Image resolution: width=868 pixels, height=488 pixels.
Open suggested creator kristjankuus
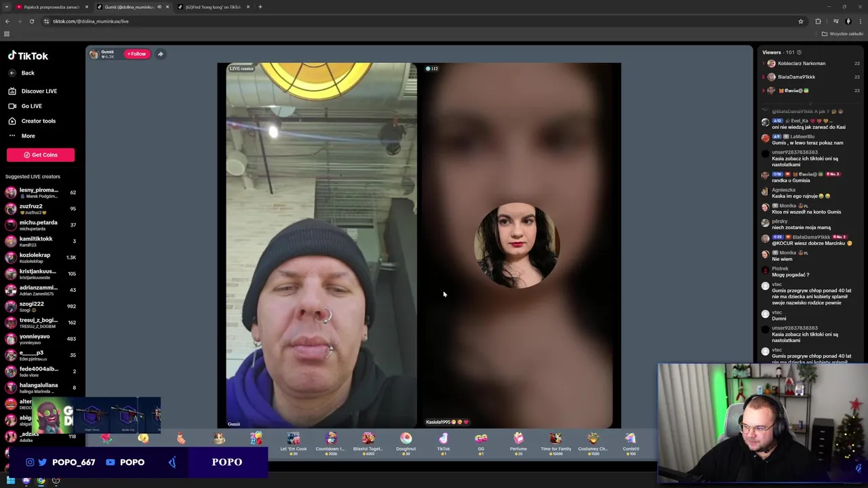[41, 274]
